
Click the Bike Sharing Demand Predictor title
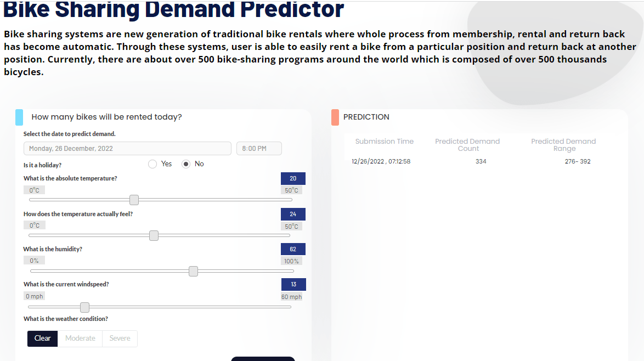coord(172,10)
